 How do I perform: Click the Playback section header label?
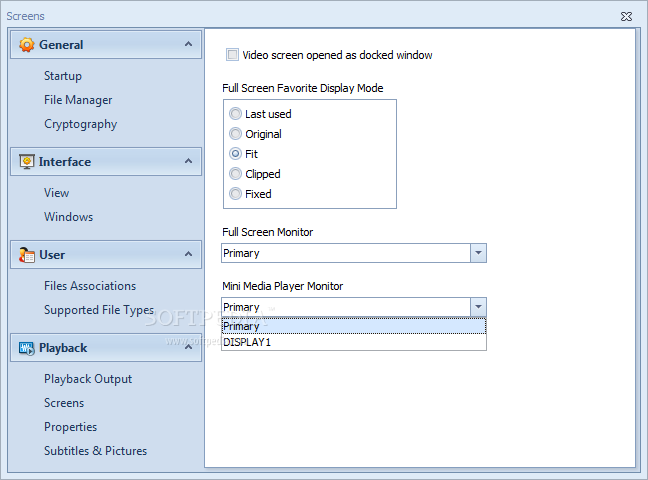pos(63,348)
